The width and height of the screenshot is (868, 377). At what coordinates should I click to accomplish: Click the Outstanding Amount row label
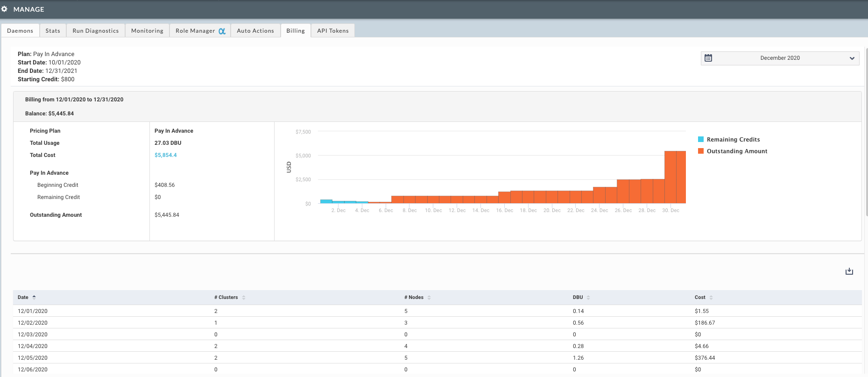(x=56, y=215)
